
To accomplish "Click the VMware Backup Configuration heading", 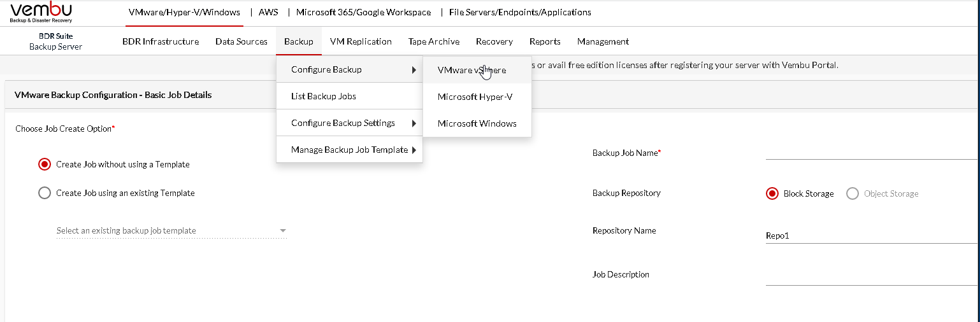I will pyautogui.click(x=113, y=95).
